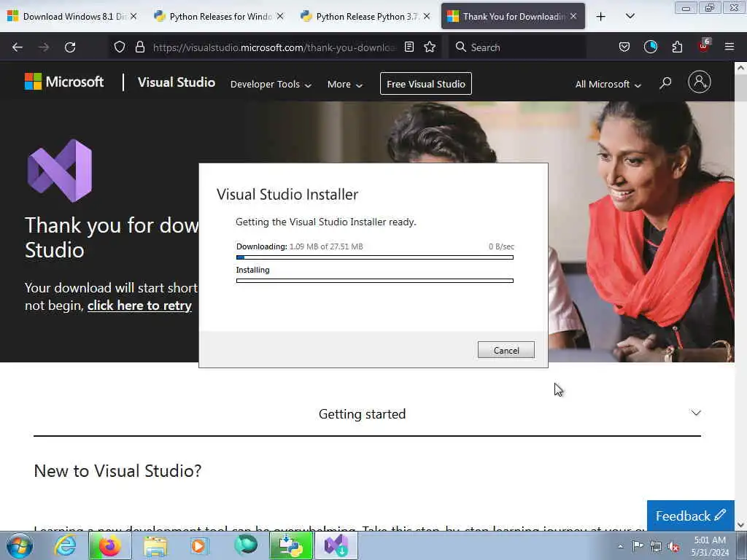
Task: Click the page scrollbar up arrow
Action: pyautogui.click(x=740, y=68)
